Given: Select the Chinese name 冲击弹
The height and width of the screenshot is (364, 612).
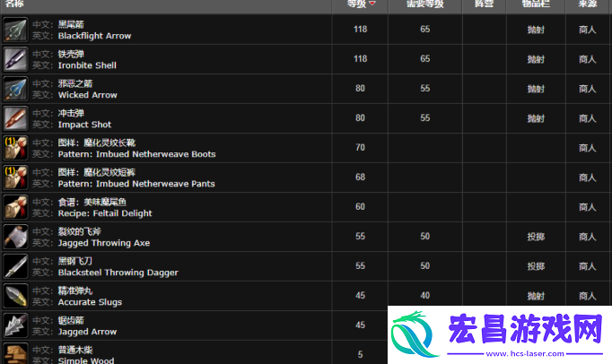Looking at the screenshot, I should coord(71,114).
